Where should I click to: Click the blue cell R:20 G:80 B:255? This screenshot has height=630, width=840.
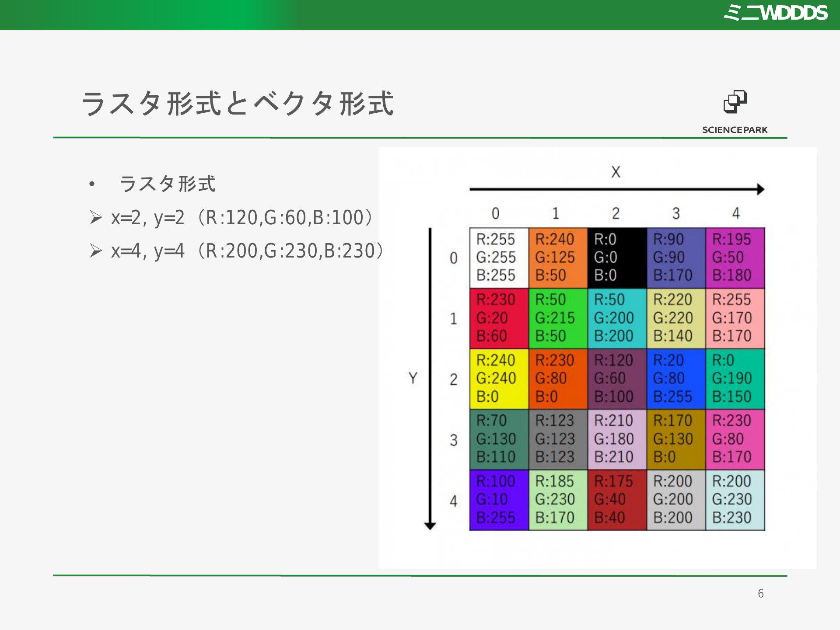[676, 379]
